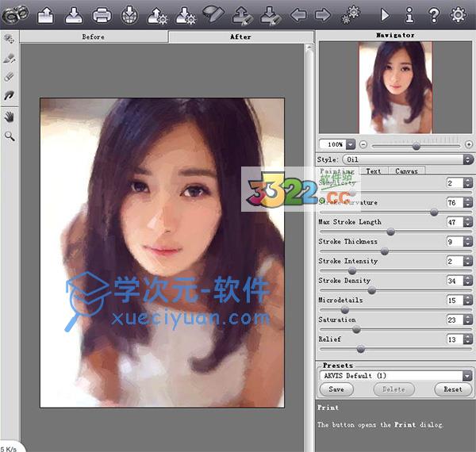The width and height of the screenshot is (476, 452).
Task: Click the Stroke Thickness stepper arrows
Action: point(468,242)
